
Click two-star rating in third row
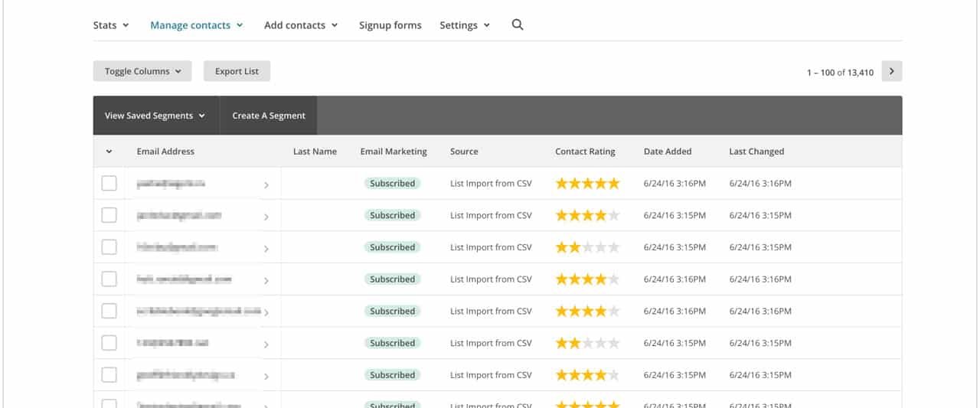point(587,247)
